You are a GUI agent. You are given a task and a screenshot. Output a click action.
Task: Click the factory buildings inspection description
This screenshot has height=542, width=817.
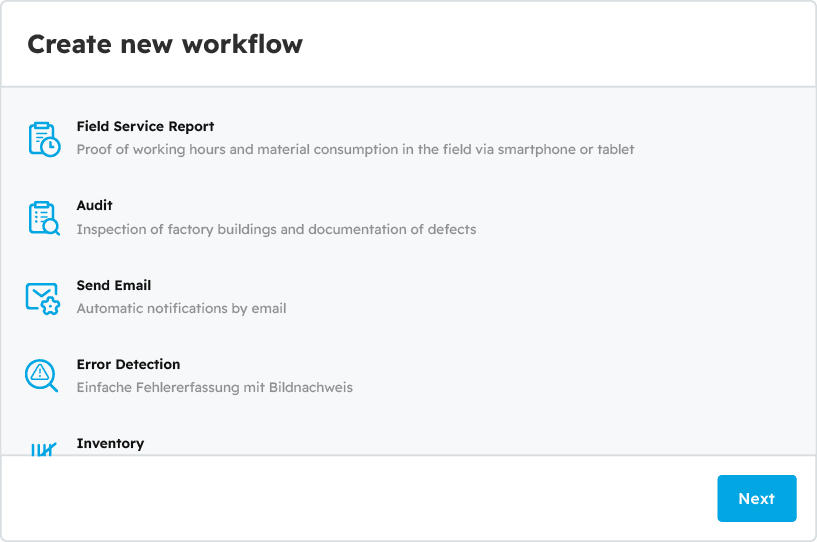tap(276, 229)
